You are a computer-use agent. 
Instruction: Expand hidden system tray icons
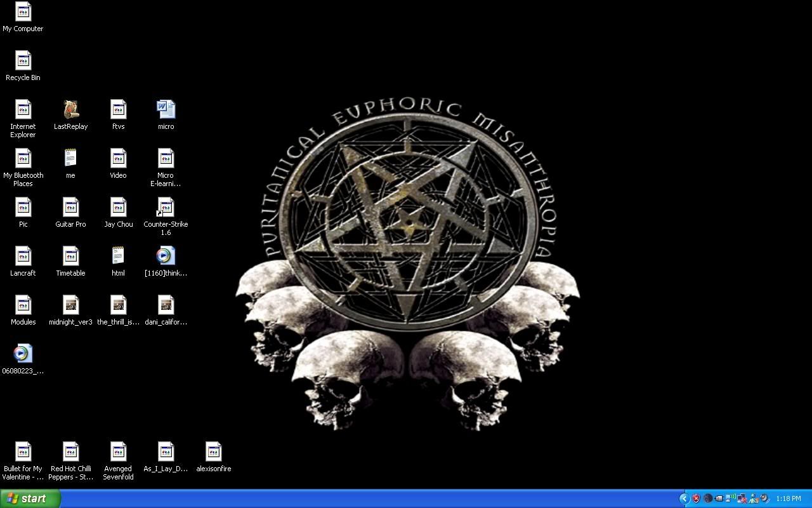684,498
